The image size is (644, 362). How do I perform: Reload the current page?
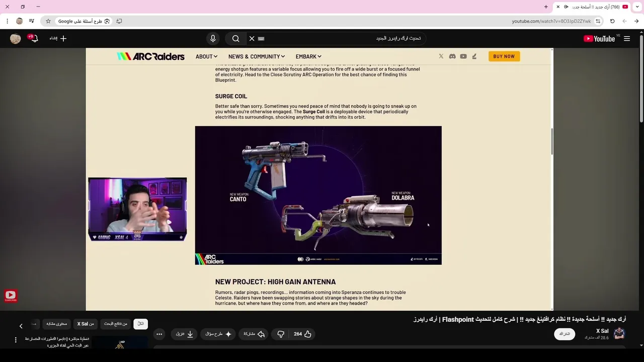pyautogui.click(x=612, y=21)
